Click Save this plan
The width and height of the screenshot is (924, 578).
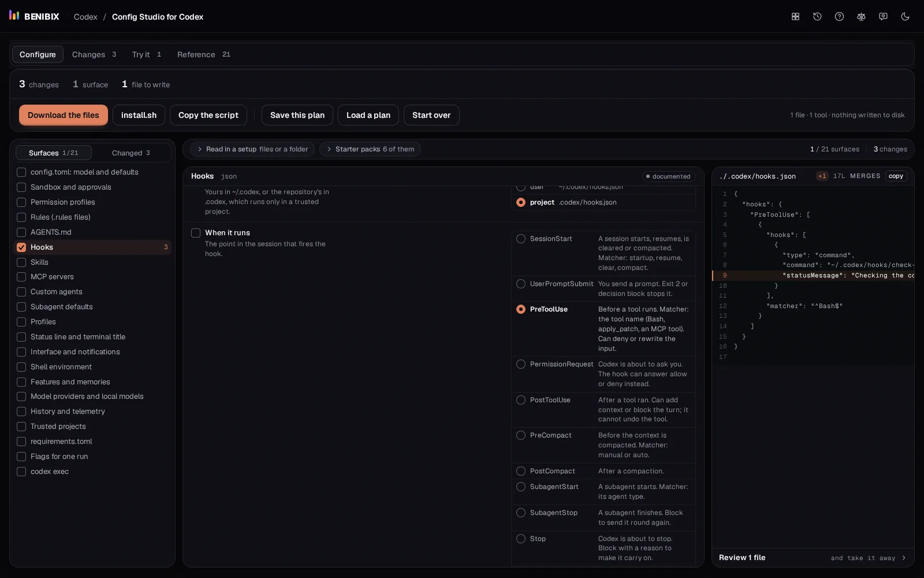(297, 115)
